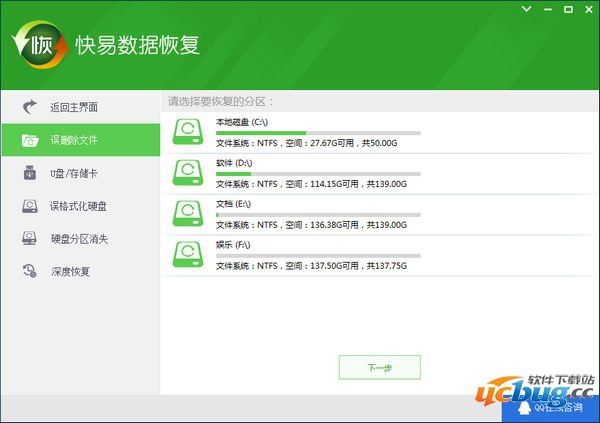Viewport: 600px width, 423px height.
Task: Click the text 136.38G可用，共139.00G
Action: (358, 225)
